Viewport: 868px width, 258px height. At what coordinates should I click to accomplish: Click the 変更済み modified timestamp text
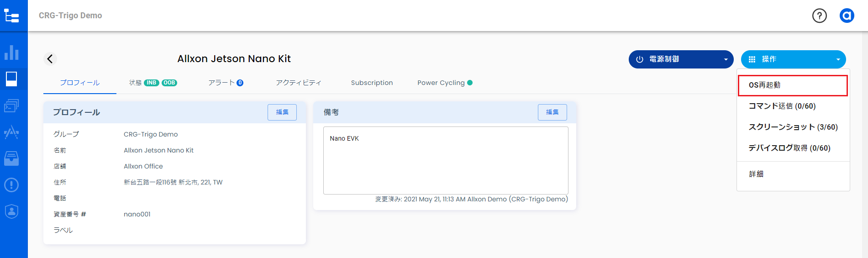[x=472, y=199]
